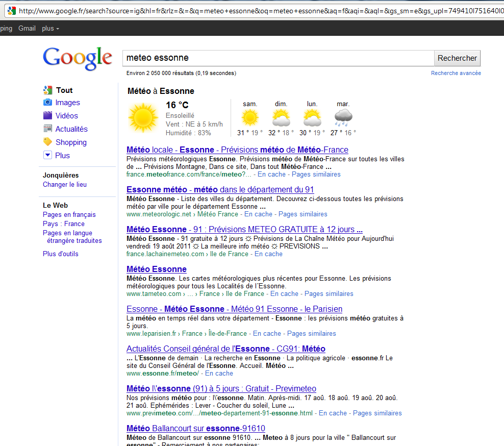Image resolution: width=504 pixels, height=446 pixels.
Task: Click En cache for tameteo.com result
Action: (x=284, y=293)
